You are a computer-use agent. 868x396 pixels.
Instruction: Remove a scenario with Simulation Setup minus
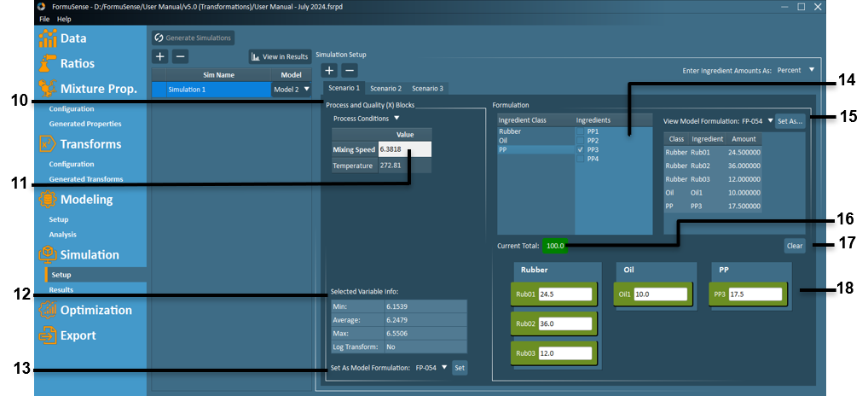(x=349, y=70)
